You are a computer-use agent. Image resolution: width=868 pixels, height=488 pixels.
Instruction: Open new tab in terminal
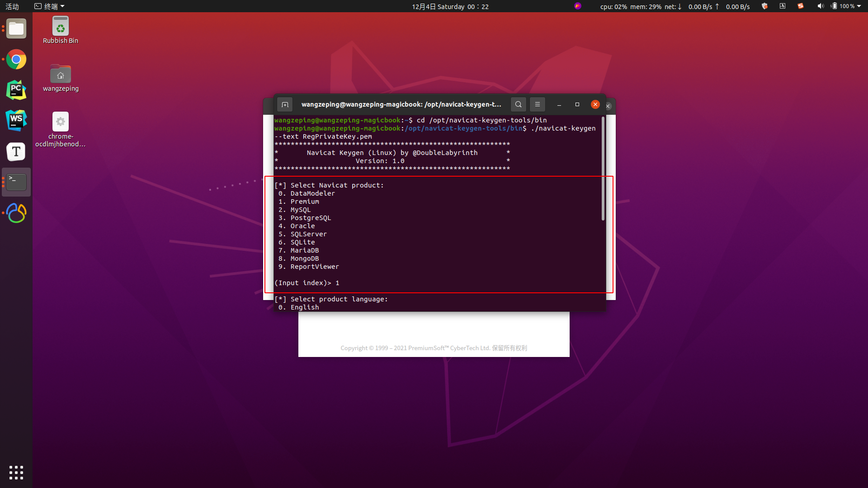coord(285,104)
